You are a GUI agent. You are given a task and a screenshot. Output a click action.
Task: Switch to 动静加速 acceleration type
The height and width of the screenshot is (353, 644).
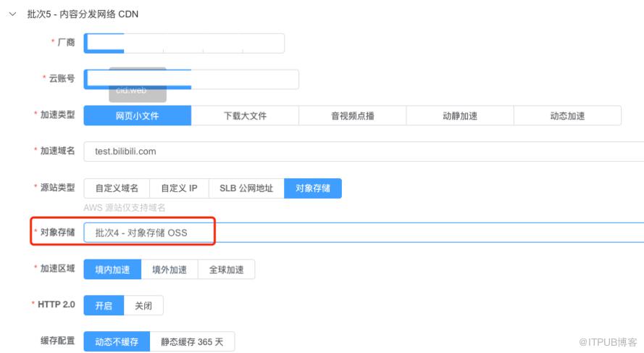[459, 116]
